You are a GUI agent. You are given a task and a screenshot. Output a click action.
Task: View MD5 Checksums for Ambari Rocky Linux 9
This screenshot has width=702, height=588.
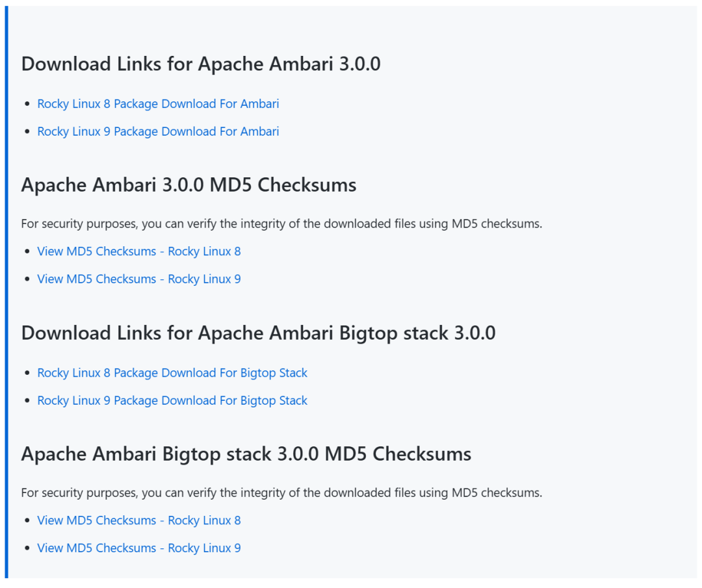pos(138,279)
